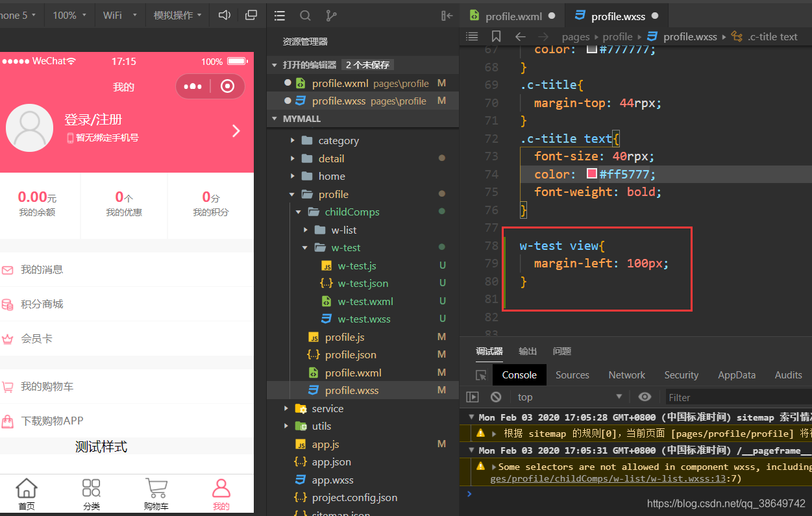The image size is (812, 516).
Task: Open 积分商城 list item
Action: (127, 304)
